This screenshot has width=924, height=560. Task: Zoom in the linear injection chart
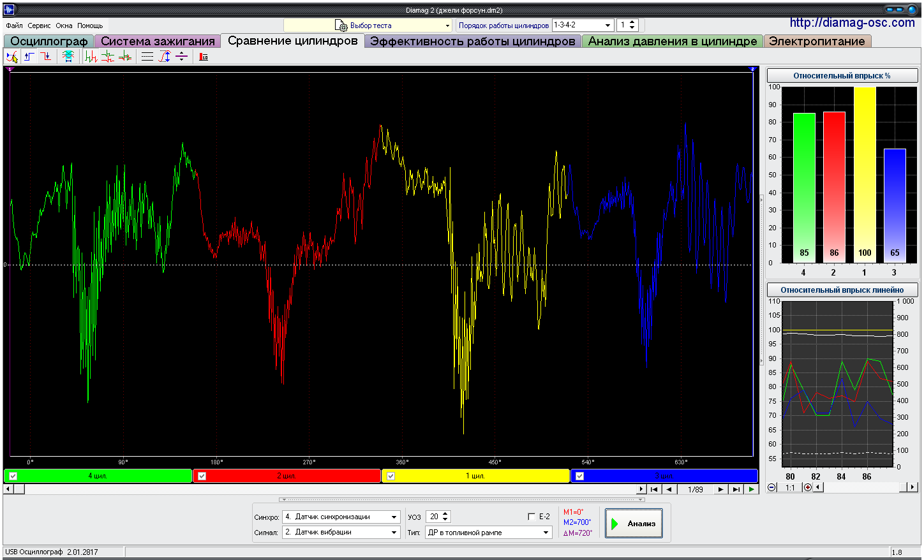808,487
